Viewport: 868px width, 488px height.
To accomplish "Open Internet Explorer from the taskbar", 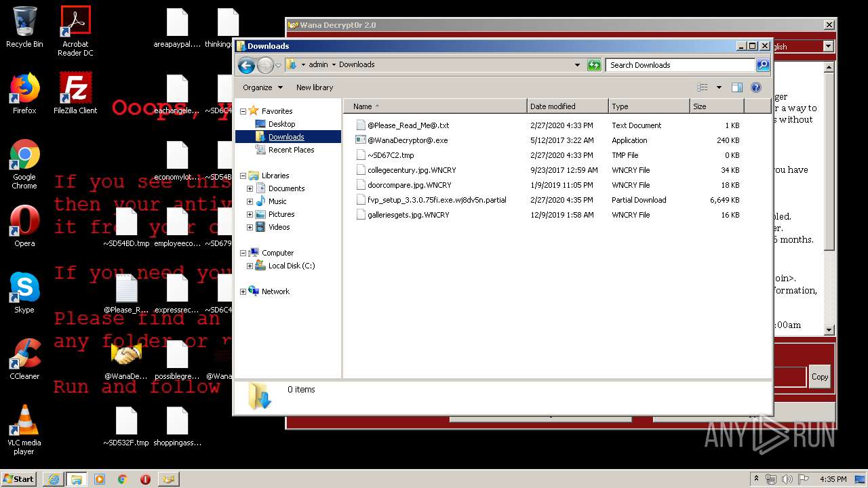I will click(x=53, y=479).
